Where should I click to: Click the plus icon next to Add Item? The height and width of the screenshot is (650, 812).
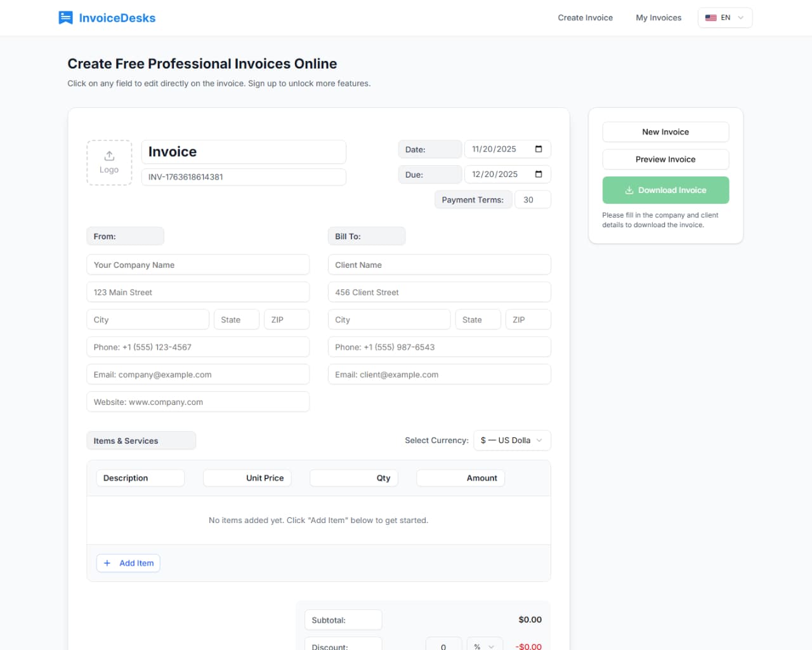tap(107, 563)
